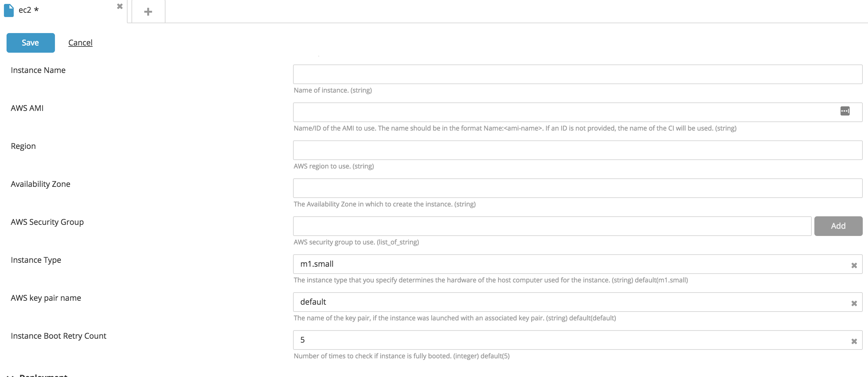Click the Save button

30,43
